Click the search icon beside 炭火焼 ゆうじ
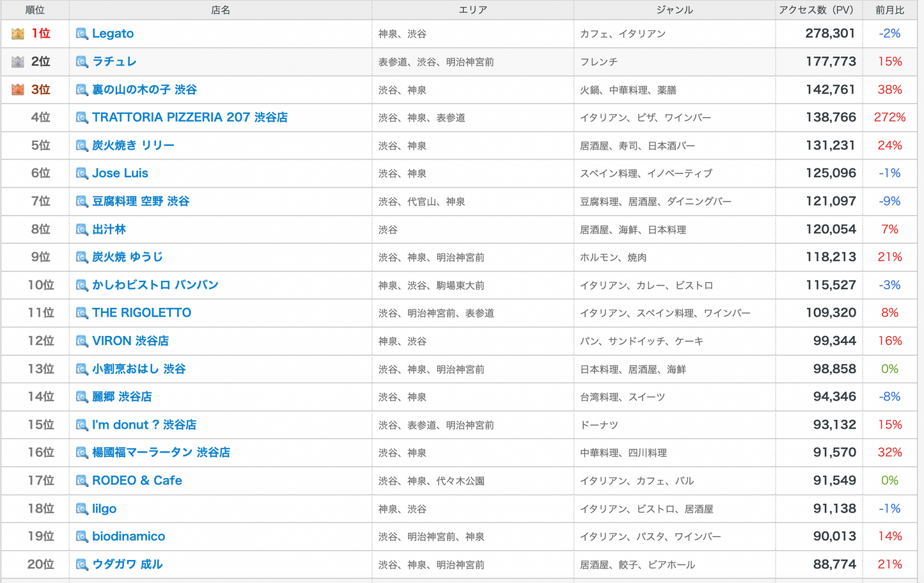Viewport: 924px width, 583px height. 82,257
